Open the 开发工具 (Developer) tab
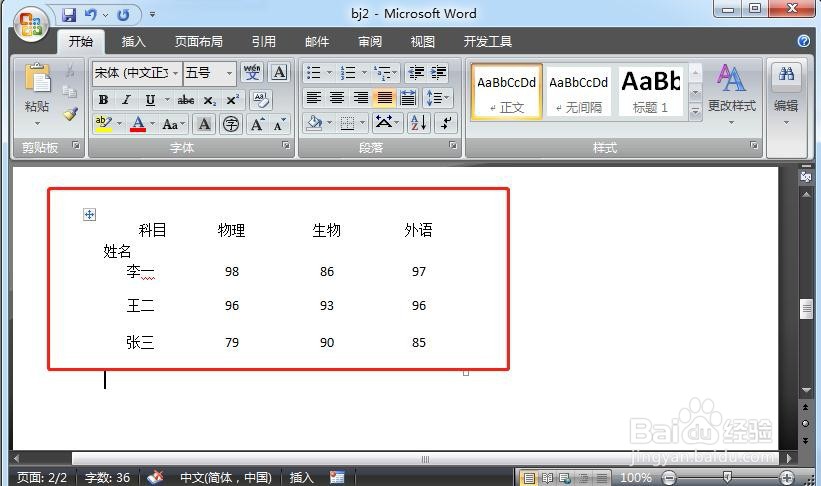The height and width of the screenshot is (486, 821). (487, 41)
